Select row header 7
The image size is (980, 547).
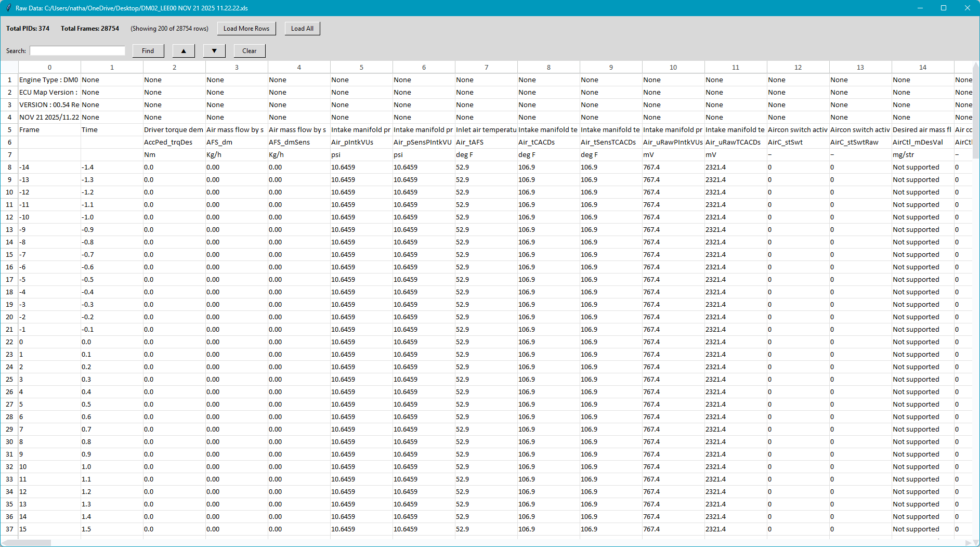9,155
